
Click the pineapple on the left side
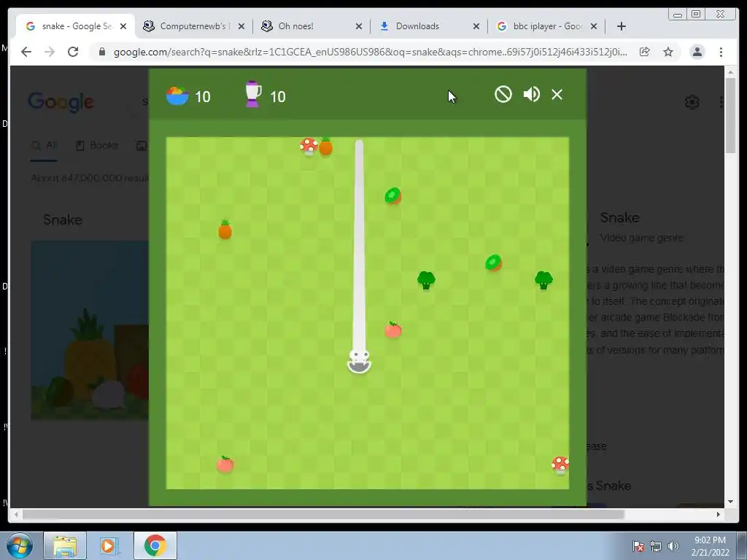[225, 229]
